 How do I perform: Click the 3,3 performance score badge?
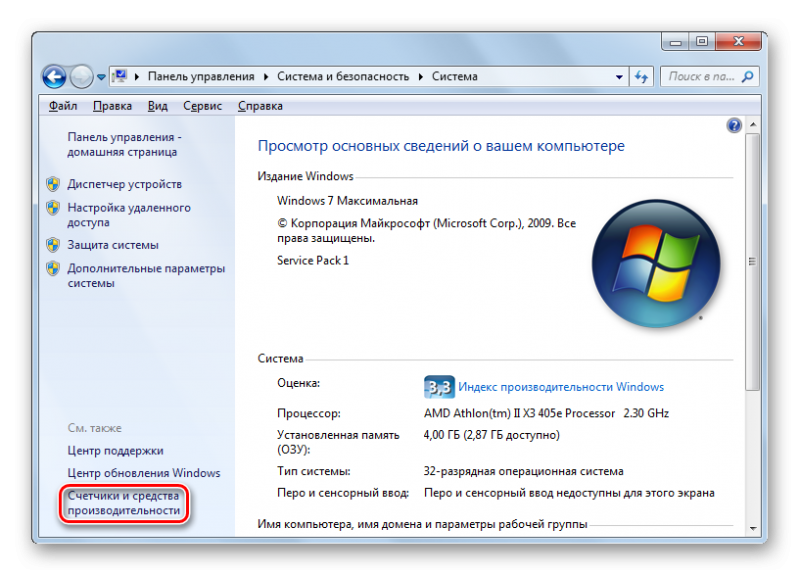click(439, 387)
